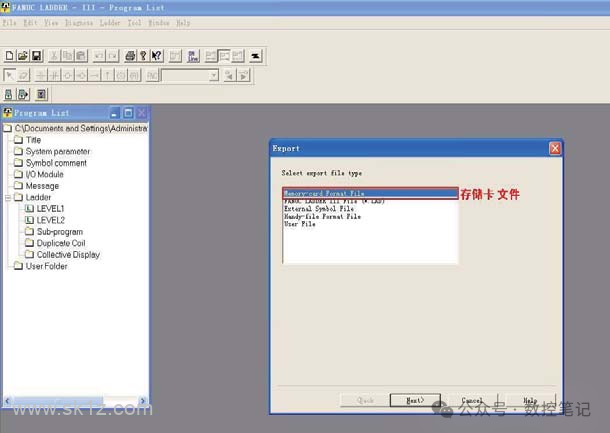Activate context help arrow-question icon
The height and width of the screenshot is (433, 610).
pos(156,56)
